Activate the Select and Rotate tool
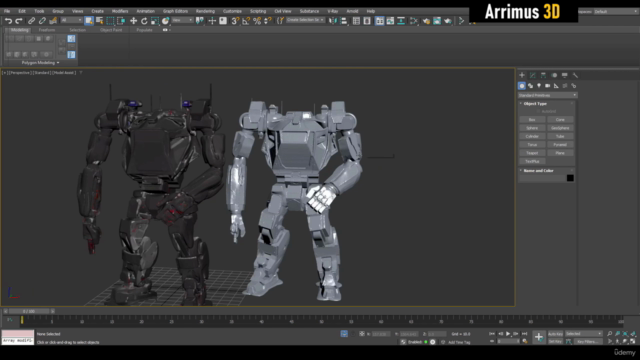The width and height of the screenshot is (640, 360). (x=144, y=21)
